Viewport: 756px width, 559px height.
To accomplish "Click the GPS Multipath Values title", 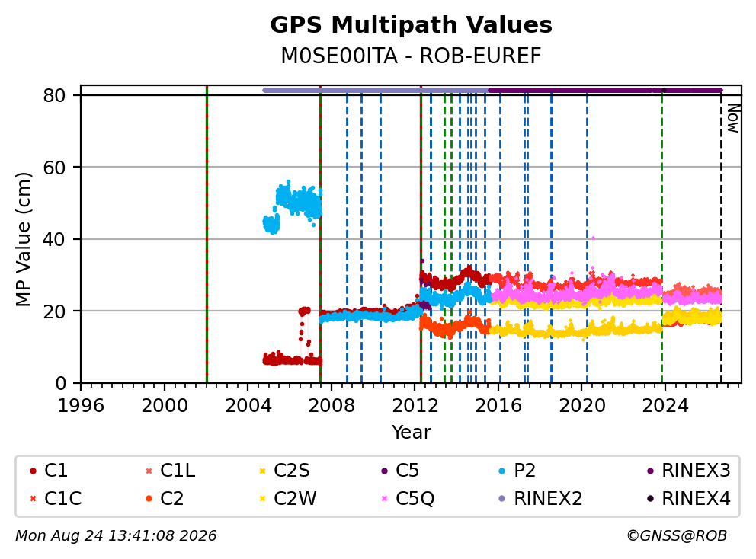I will tap(411, 25).
